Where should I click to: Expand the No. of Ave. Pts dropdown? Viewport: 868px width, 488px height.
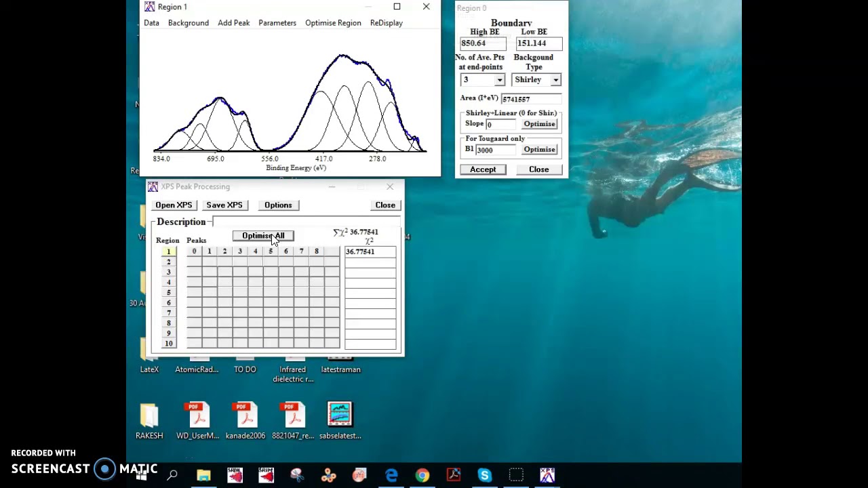click(500, 80)
